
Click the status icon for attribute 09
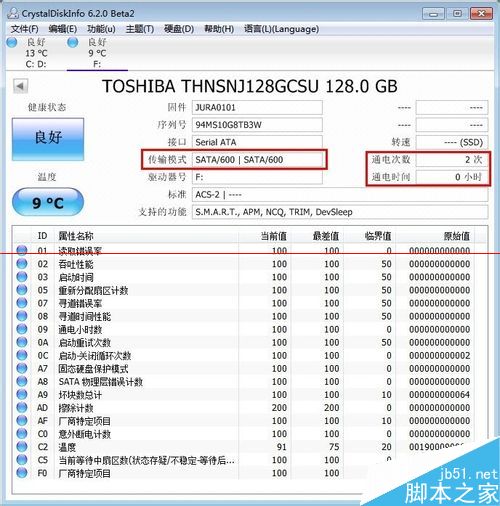(22, 329)
